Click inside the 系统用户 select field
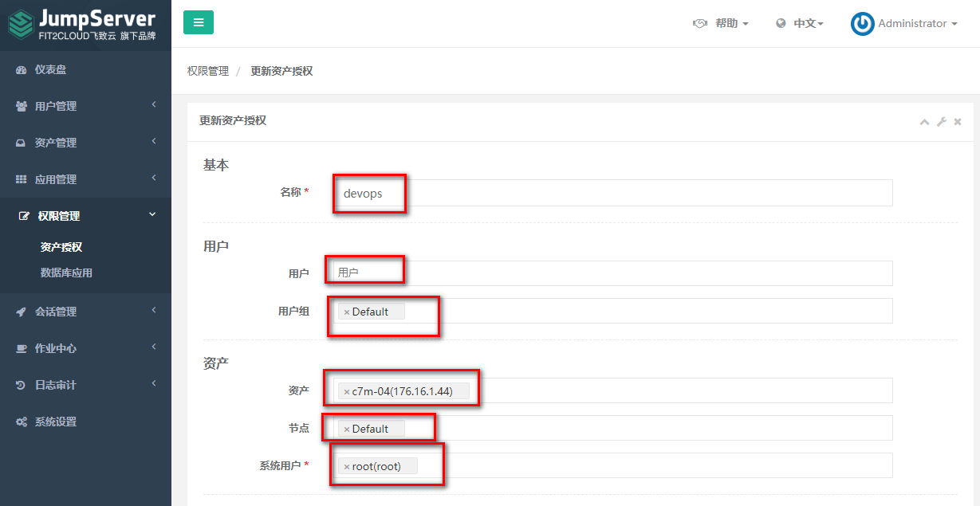 (613, 465)
